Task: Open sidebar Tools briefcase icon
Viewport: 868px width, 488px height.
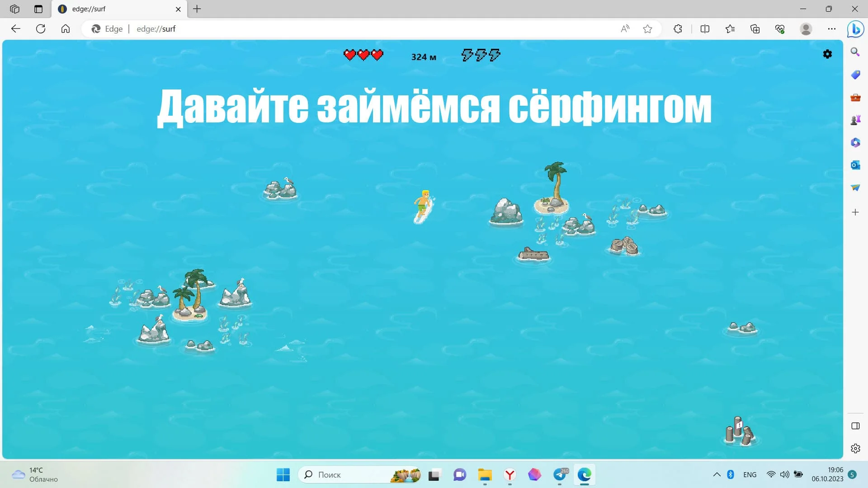Action: 855,97
